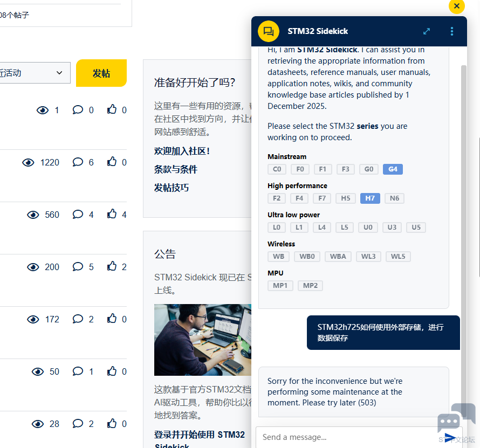Image resolution: width=480 pixels, height=448 pixels.
Task: Pick the L4 series chip
Action: [322, 228]
